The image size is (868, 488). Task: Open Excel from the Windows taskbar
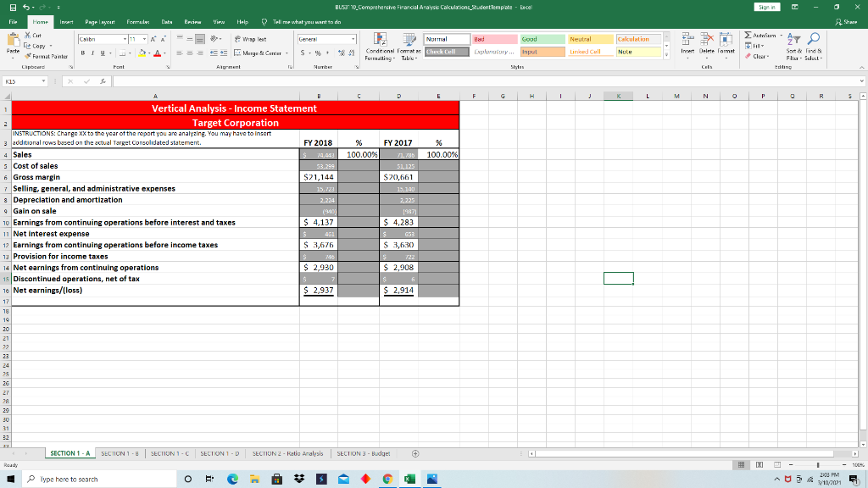click(x=410, y=480)
